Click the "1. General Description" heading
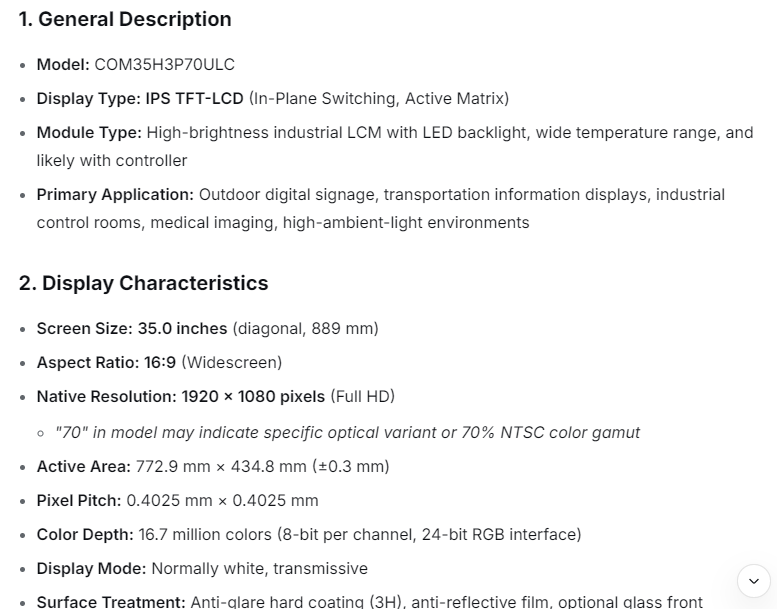The width and height of the screenshot is (777, 609). tap(125, 19)
